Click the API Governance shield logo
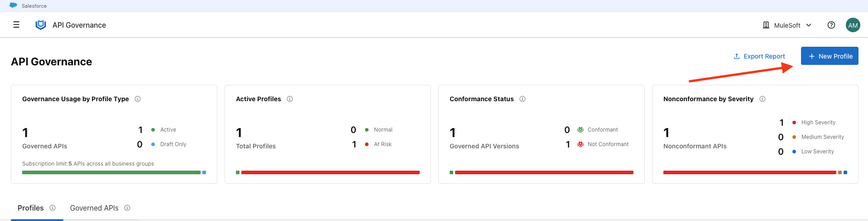868x221 pixels. click(x=41, y=25)
